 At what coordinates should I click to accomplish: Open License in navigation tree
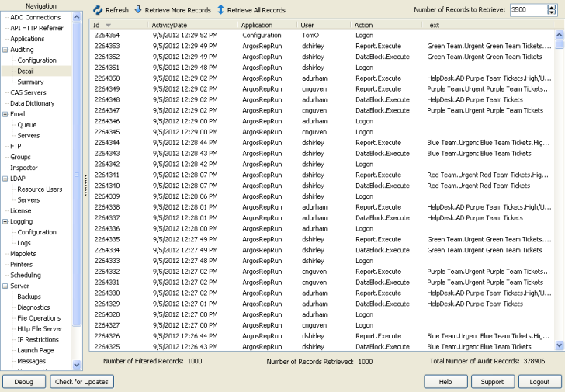click(20, 211)
